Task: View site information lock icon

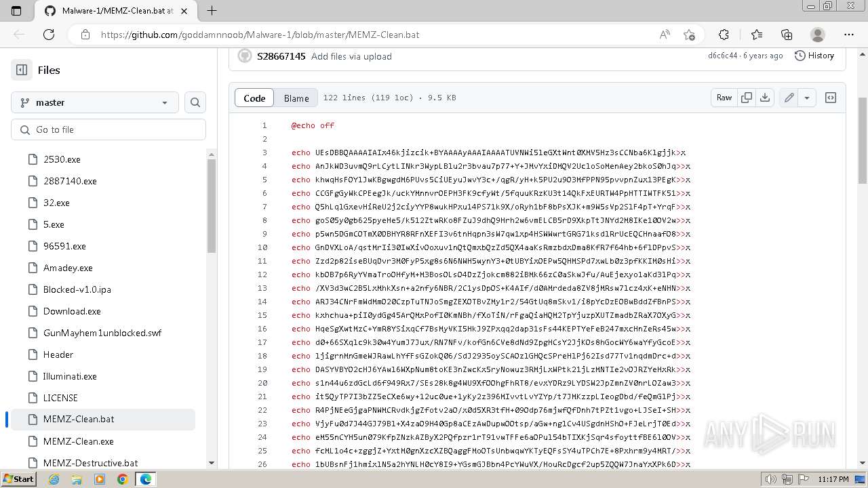Action: tap(84, 35)
